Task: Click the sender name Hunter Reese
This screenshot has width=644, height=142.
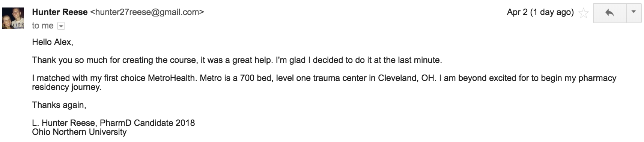Action: [60, 12]
